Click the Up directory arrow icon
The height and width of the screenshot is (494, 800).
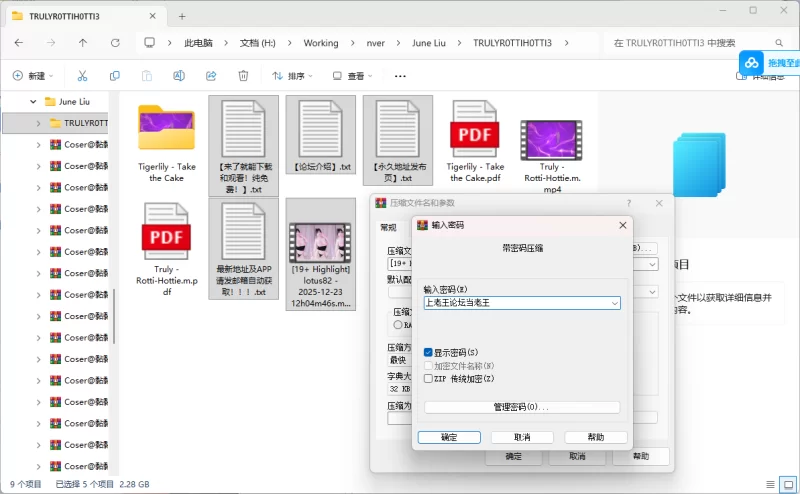[83, 43]
